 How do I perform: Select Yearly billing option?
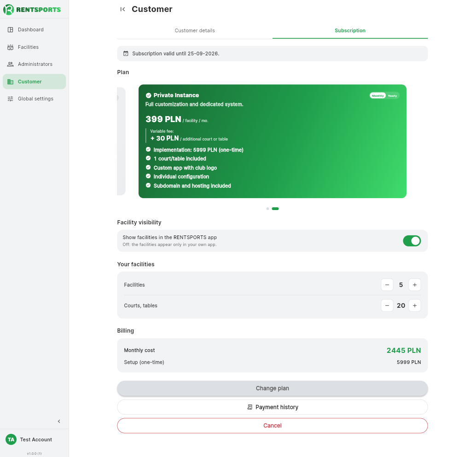coord(392,96)
